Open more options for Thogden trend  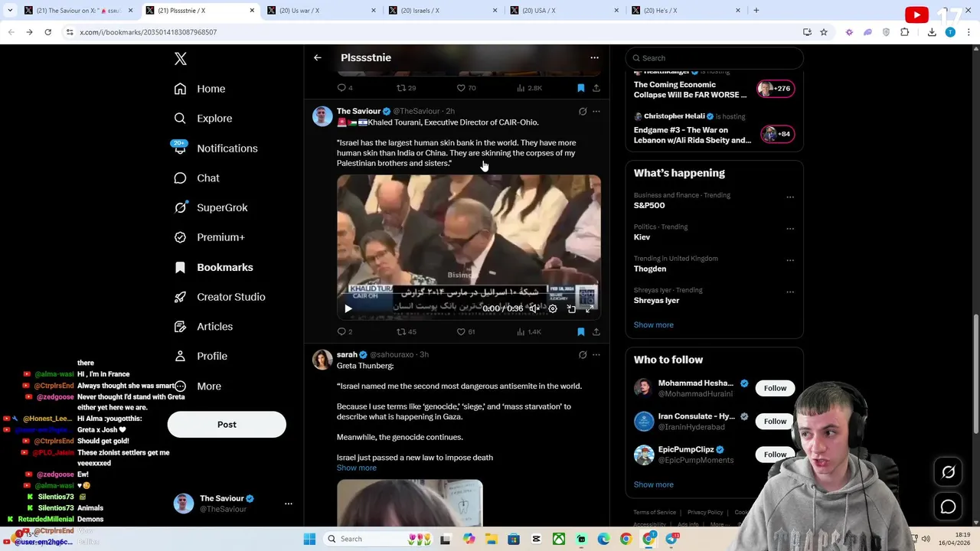[x=790, y=260]
